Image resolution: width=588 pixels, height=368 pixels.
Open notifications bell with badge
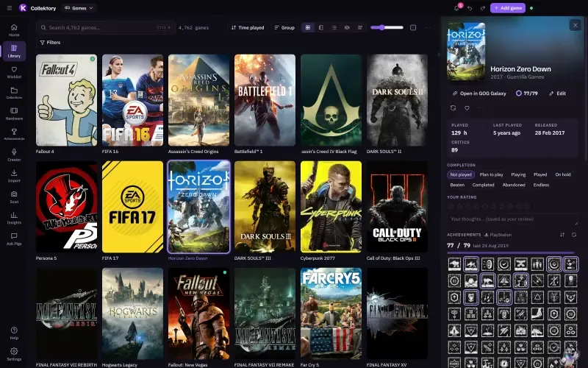(456, 8)
